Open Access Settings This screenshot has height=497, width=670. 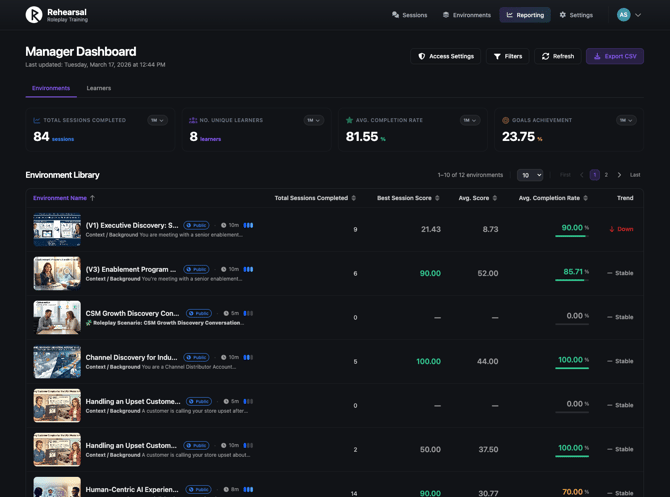(x=446, y=56)
